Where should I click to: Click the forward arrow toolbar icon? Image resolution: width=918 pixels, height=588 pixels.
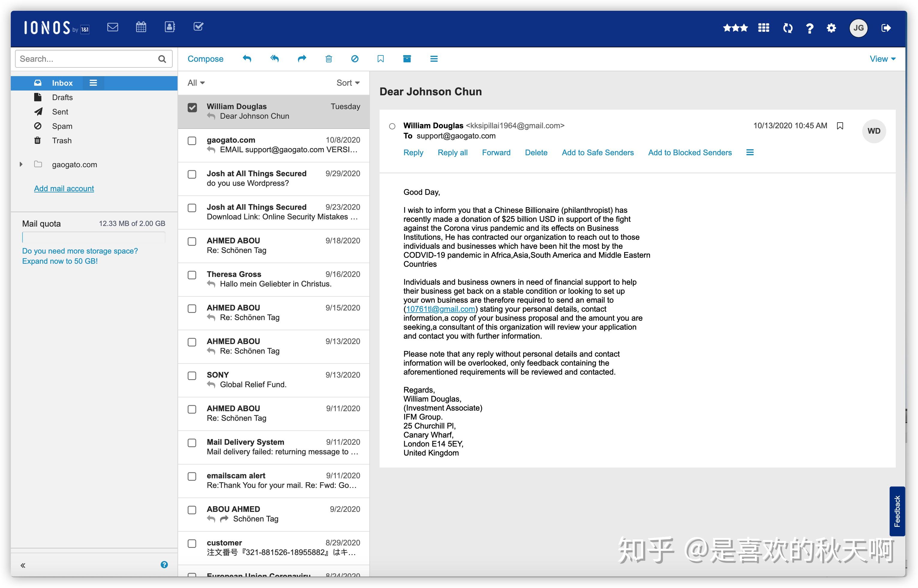[x=302, y=59]
